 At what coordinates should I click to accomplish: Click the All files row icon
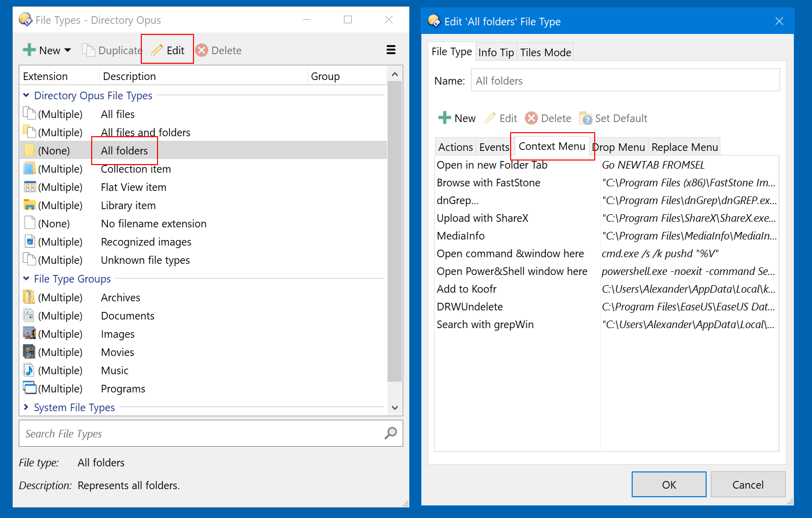tap(29, 114)
